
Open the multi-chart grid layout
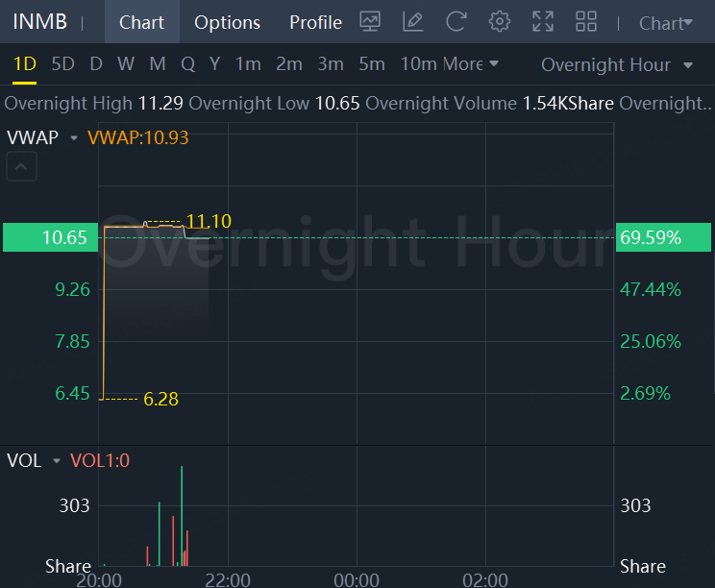pos(586,21)
